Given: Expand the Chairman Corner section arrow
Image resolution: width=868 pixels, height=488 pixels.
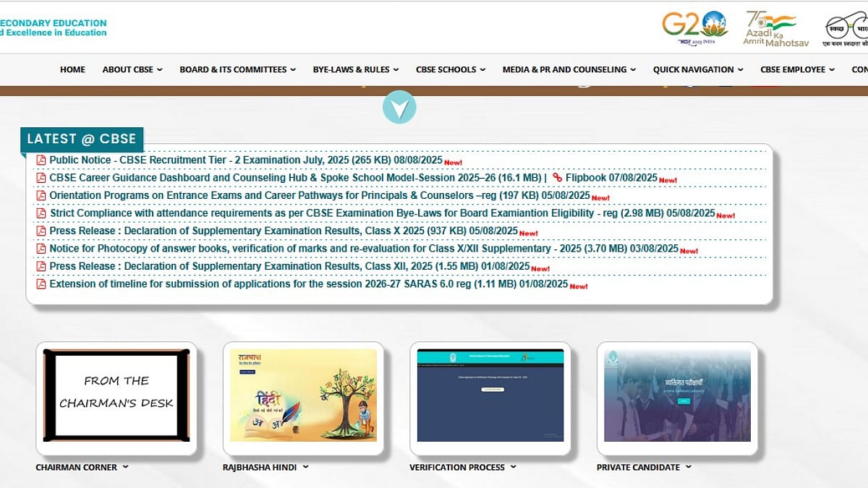Looking at the screenshot, I should pos(126,467).
